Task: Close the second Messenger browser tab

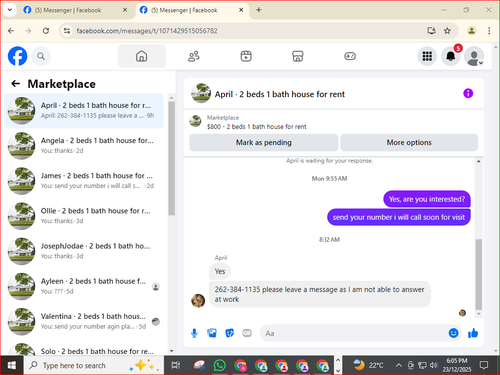Action: (x=241, y=10)
